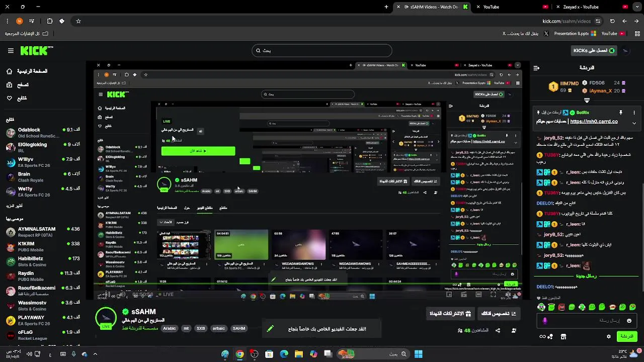Screen dimensions: 644x362
Task: Collapse the chat panel with arrow icon
Action: click(x=536, y=68)
